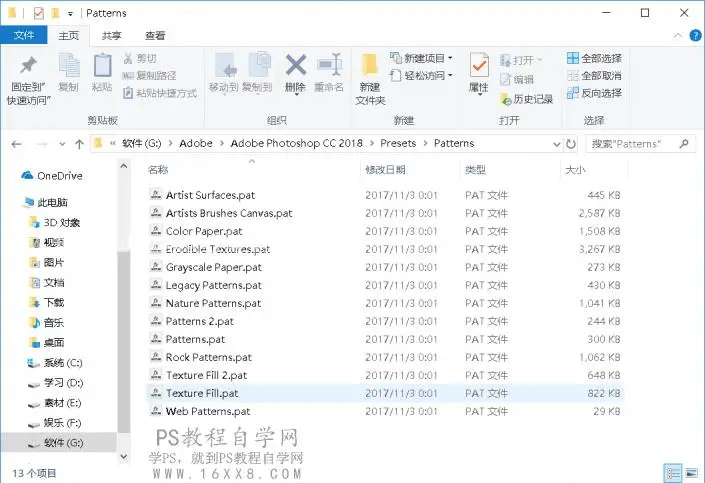Click the Cut scissors button
Viewport: 705px width, 483px height.
(x=139, y=58)
